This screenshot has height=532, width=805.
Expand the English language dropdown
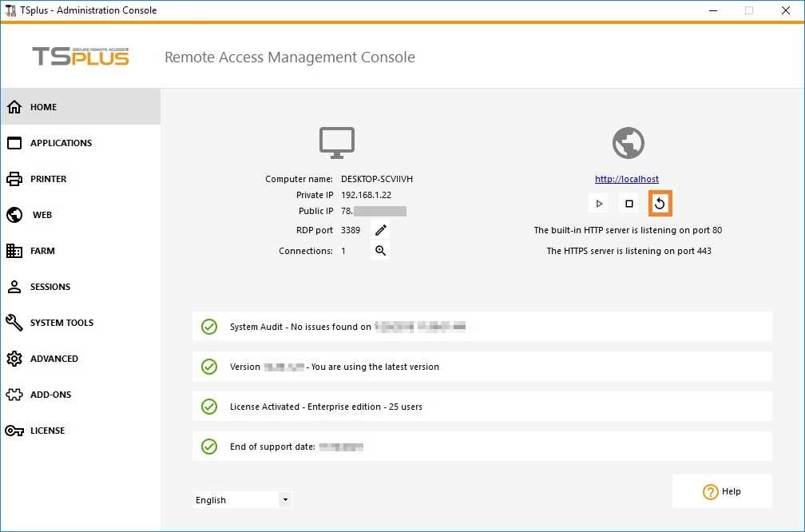click(x=284, y=499)
